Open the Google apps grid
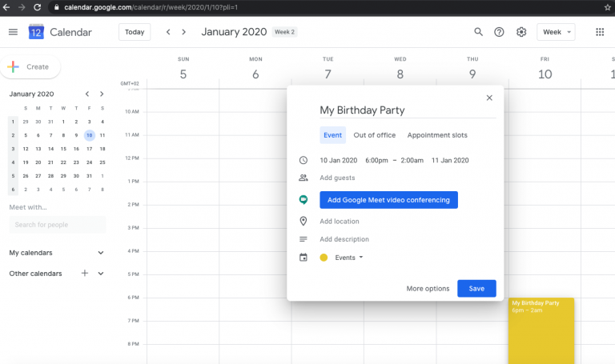 click(600, 32)
